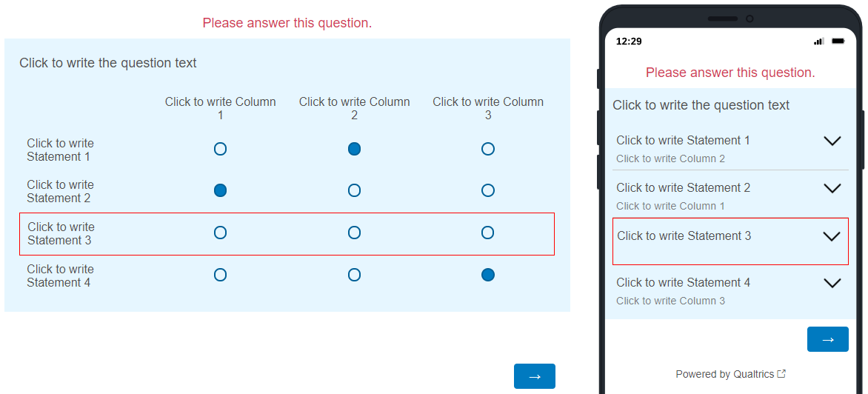Pick Column 2 for Statement 4
868x394 pixels.
[354, 275]
